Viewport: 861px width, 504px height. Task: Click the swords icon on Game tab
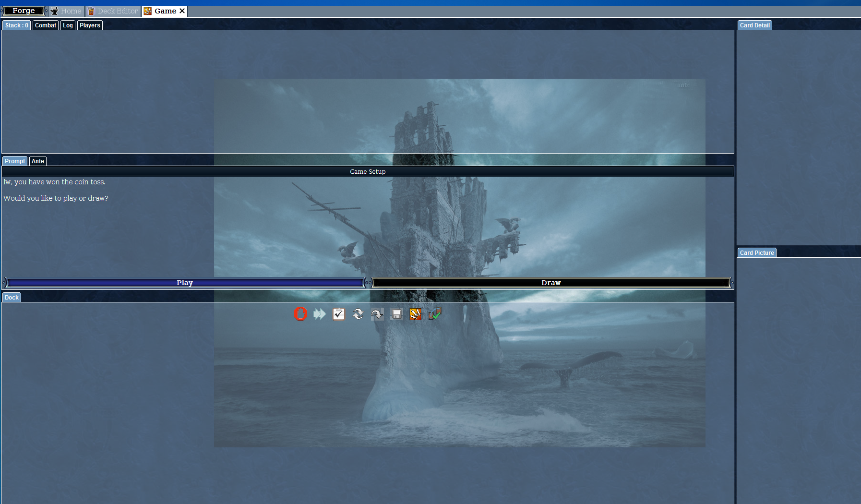click(x=148, y=11)
